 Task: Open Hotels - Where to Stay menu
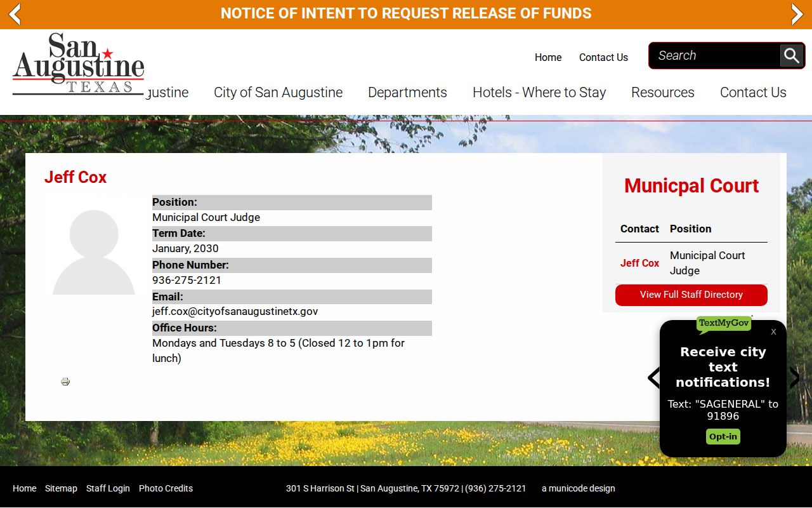[x=539, y=92]
